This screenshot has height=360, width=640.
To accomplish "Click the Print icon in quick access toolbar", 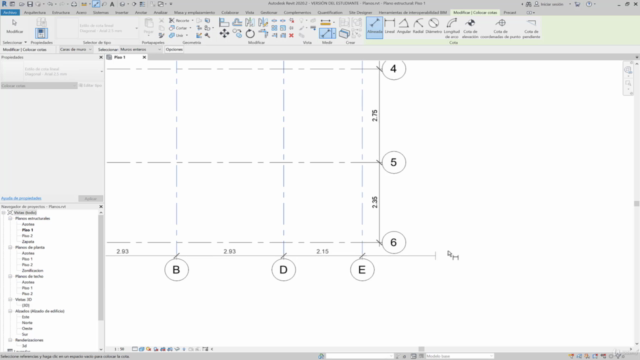I will 74,4.
